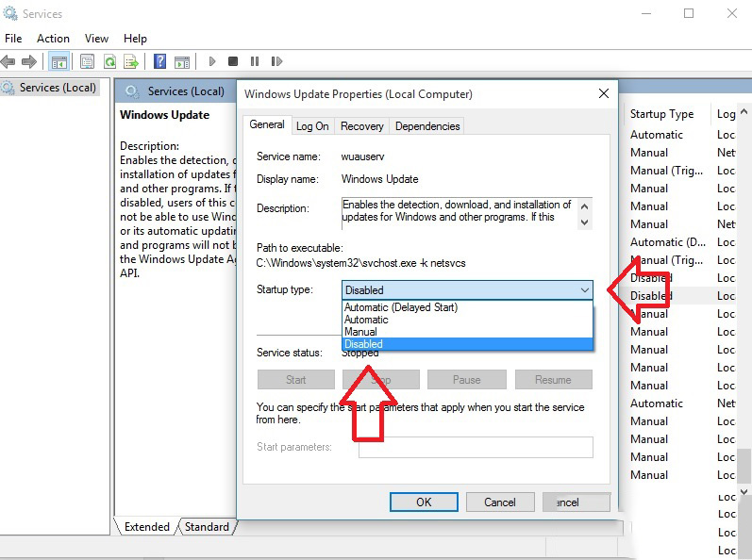752x560 pixels.
Task: Open Help via blue question mark icon
Action: pos(159,61)
